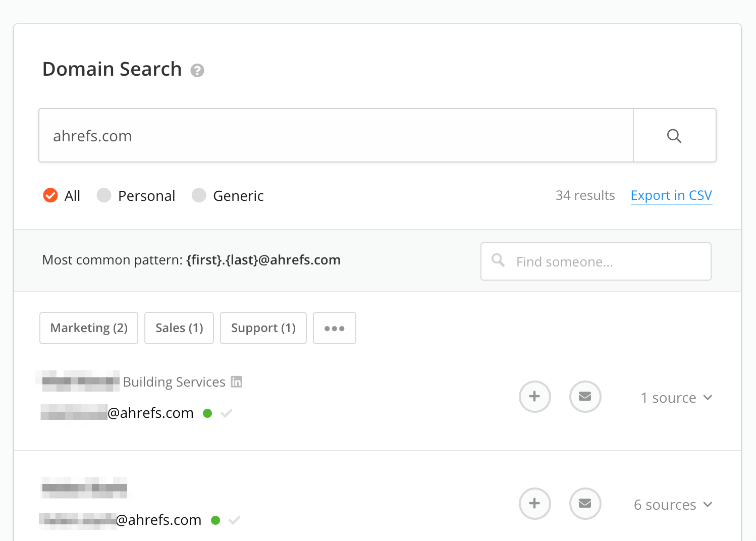Viewport: 756px width, 541px height.
Task: Click the magnifying glass search icon
Action: coord(674,135)
